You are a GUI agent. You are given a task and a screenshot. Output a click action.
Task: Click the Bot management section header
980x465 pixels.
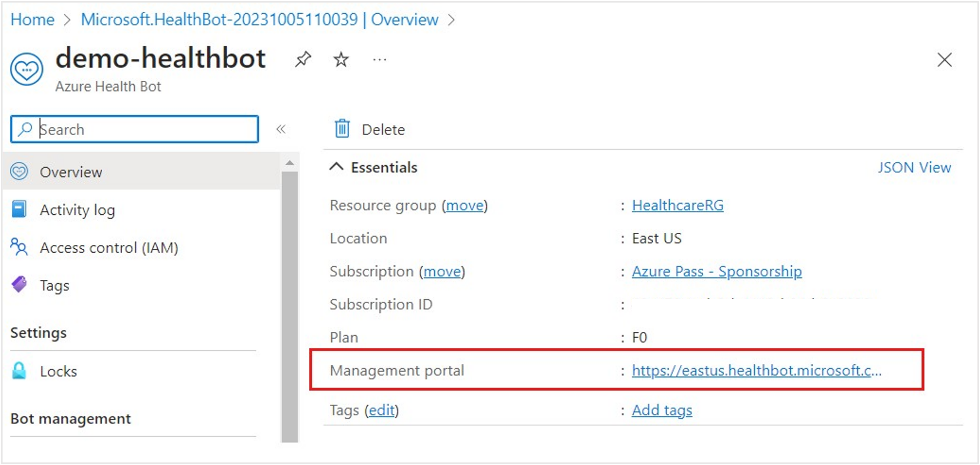(x=71, y=418)
